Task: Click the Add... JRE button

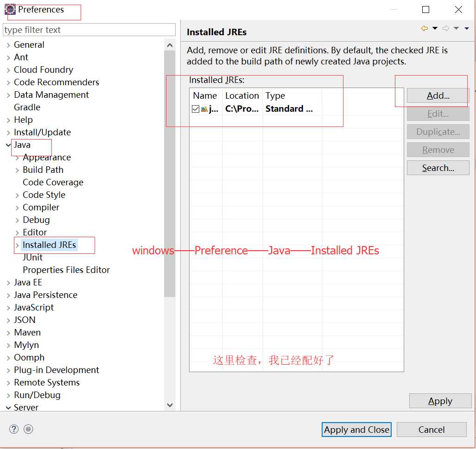Action: pos(438,95)
